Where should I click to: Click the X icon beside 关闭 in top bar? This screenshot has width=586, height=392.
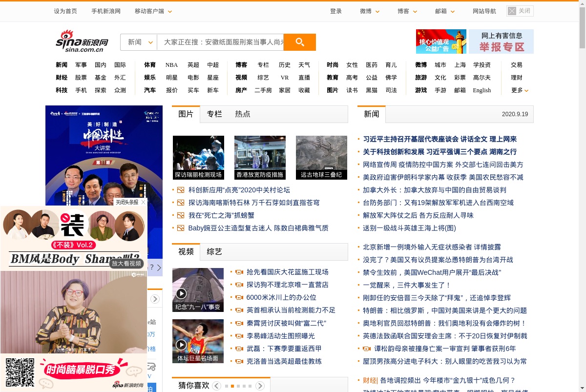(512, 11)
